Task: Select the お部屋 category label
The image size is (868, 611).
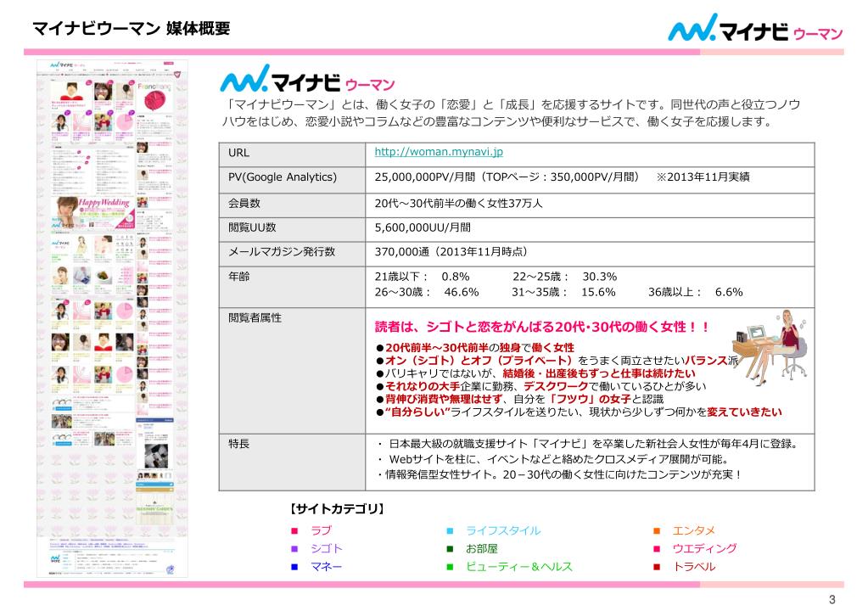Action: 482,548
